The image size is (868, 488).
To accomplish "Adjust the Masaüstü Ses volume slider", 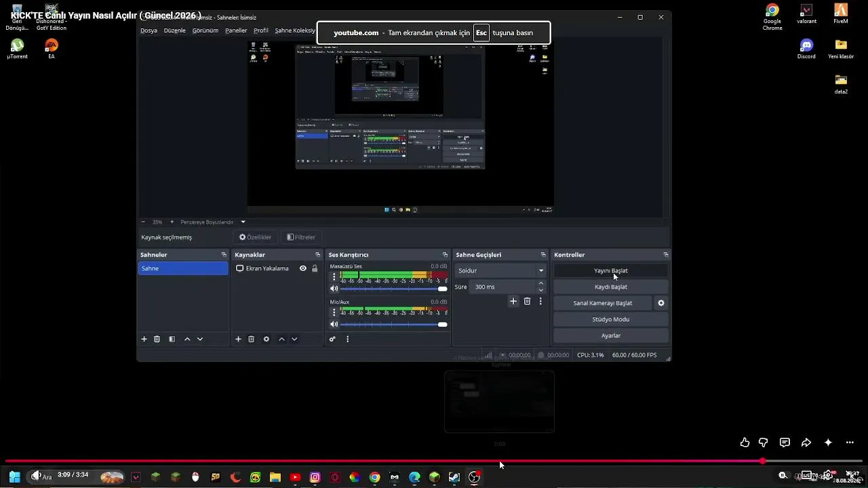I will pyautogui.click(x=394, y=289).
